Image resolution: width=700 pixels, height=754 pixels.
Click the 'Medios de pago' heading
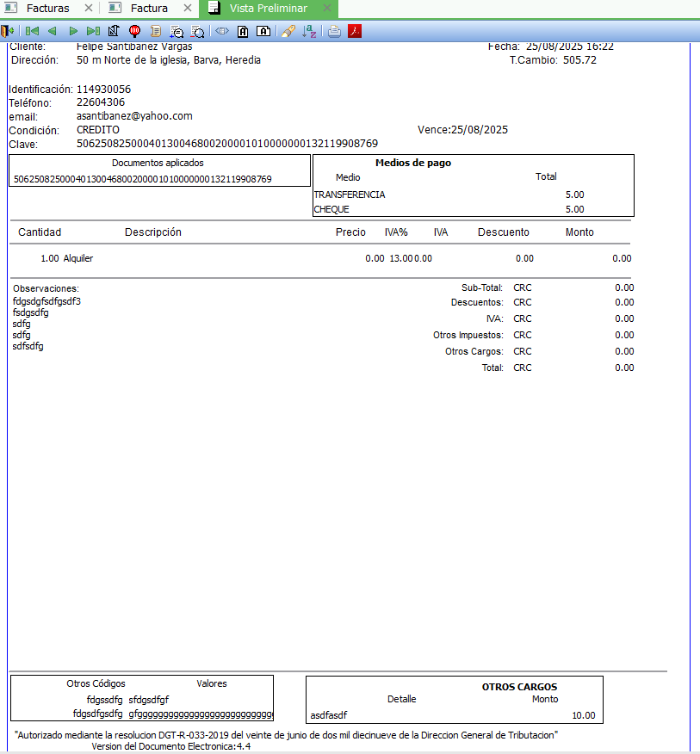pos(413,163)
